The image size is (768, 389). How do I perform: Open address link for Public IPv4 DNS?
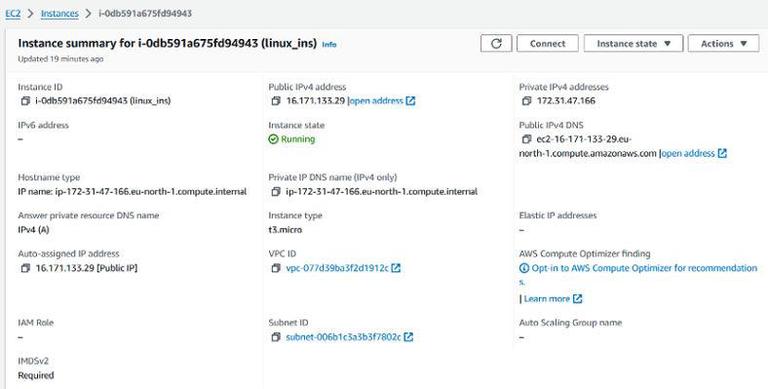[688, 153]
